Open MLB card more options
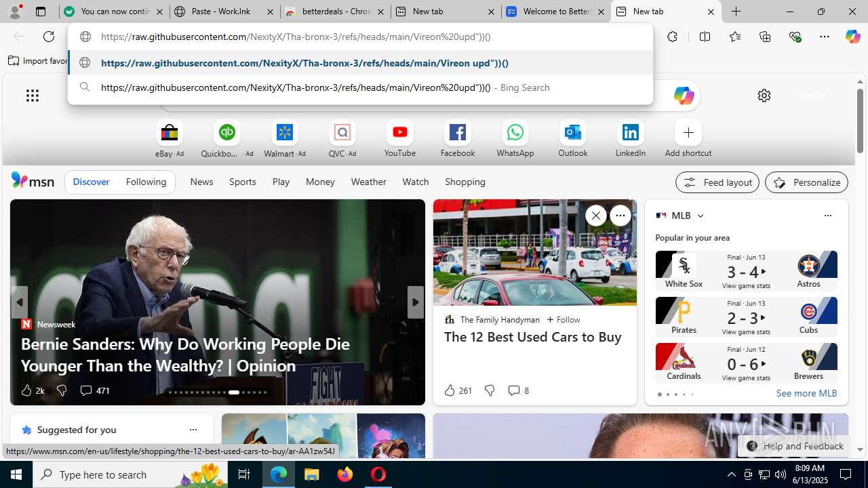This screenshot has height=488, width=868. click(827, 216)
